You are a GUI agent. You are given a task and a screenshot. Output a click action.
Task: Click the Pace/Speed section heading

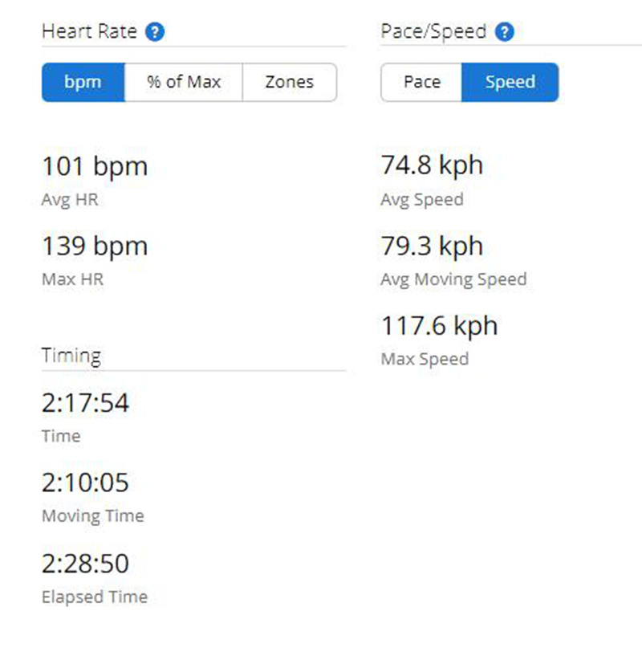[433, 32]
